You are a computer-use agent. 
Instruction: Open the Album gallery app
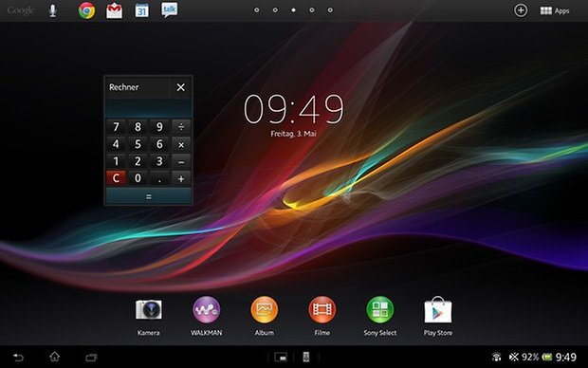click(265, 317)
